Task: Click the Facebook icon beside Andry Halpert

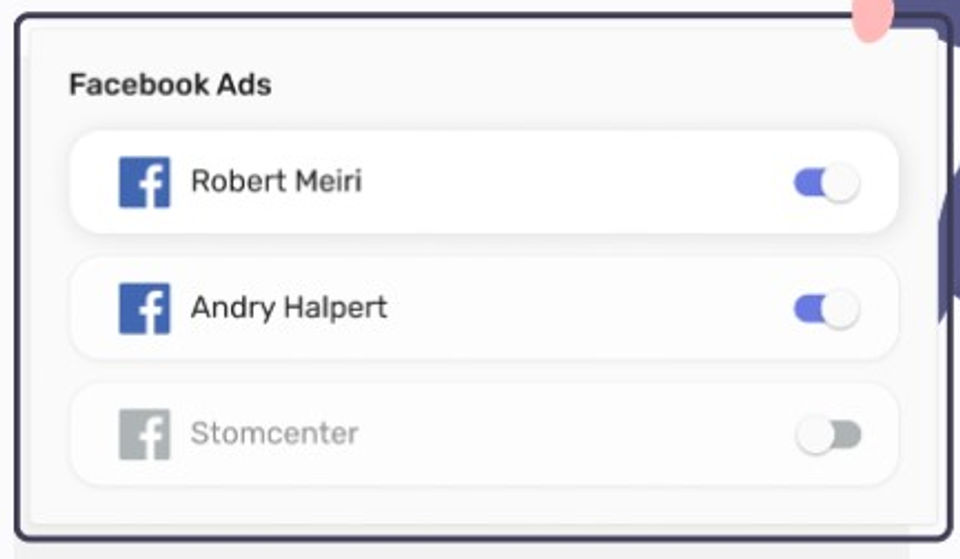Action: coord(144,308)
